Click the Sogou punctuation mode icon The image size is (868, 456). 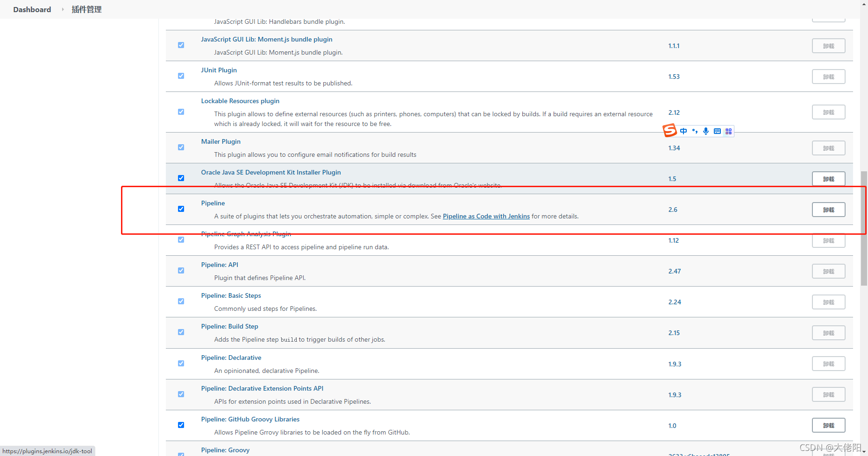[x=695, y=131]
